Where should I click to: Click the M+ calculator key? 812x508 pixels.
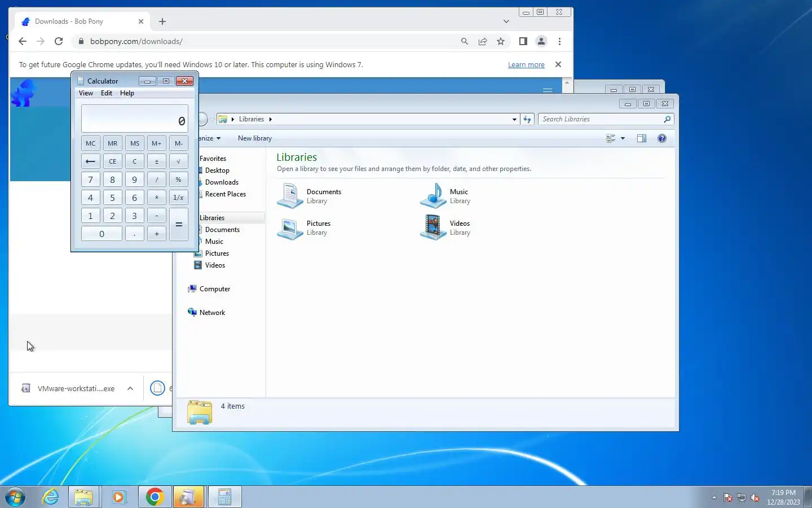click(x=156, y=143)
